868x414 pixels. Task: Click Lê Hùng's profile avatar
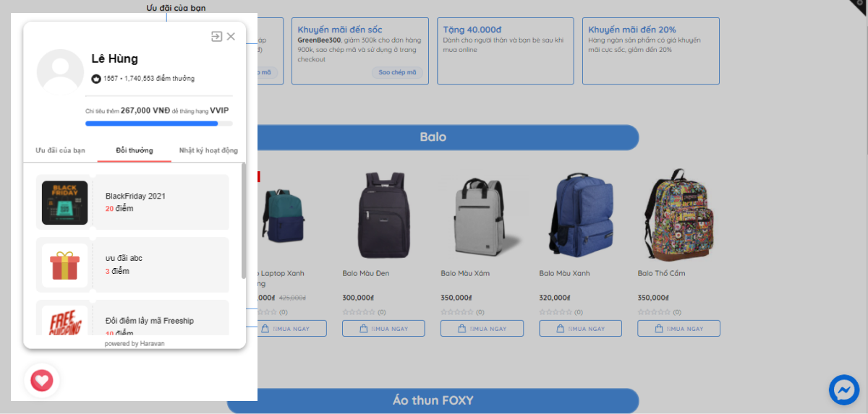(x=60, y=73)
